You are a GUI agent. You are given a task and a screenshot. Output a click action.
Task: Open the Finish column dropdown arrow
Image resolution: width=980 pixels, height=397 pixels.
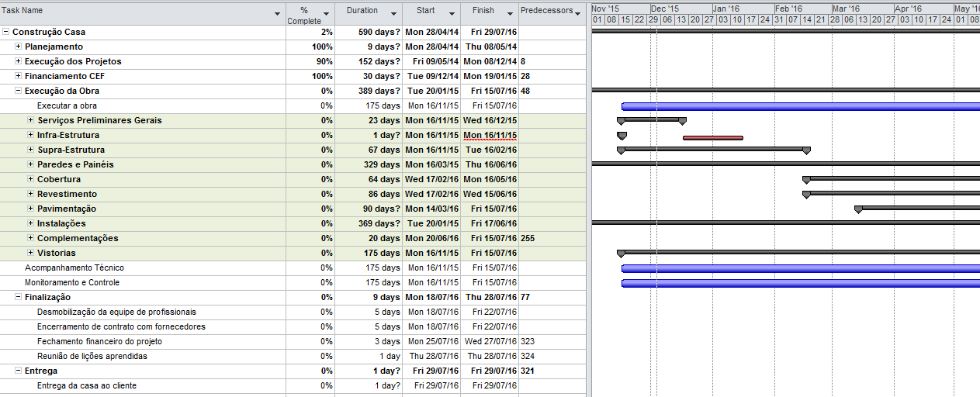coord(510,14)
